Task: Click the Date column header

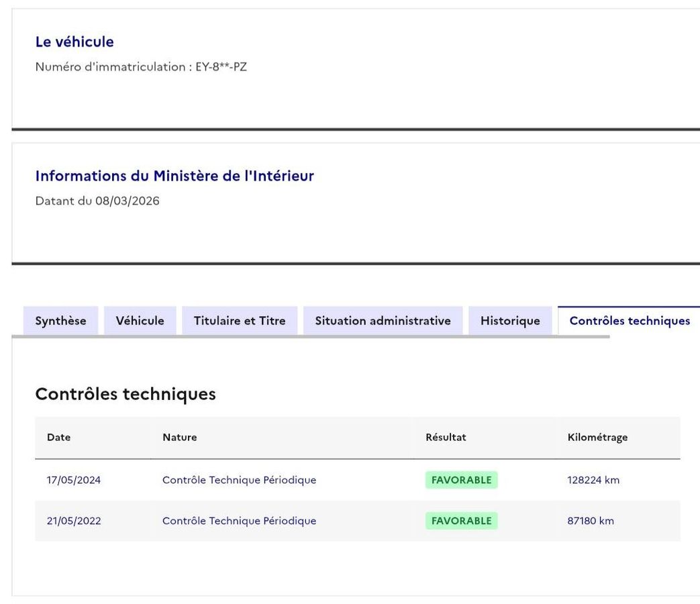Action: 58,437
